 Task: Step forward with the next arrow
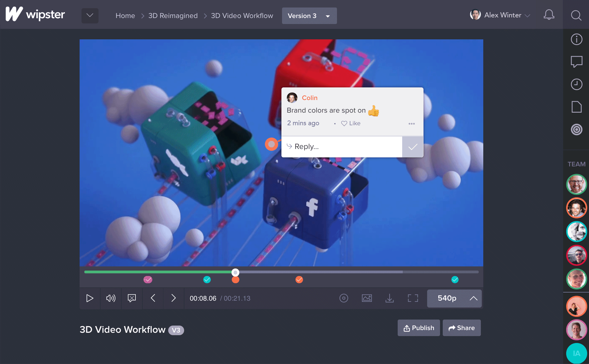pyautogui.click(x=173, y=298)
